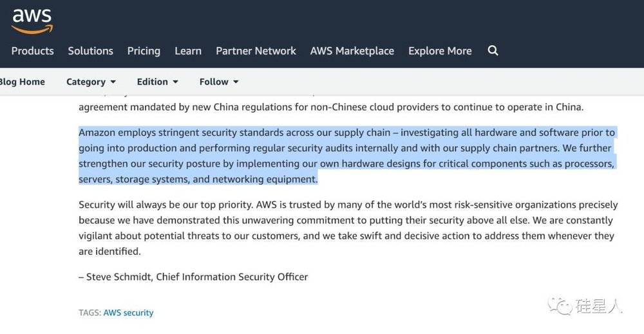Click the AWS logo

[32, 21]
